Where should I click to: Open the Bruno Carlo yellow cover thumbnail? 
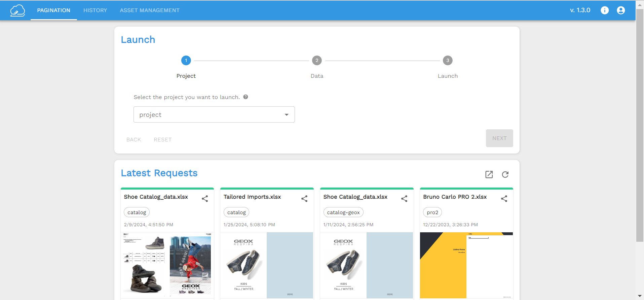pos(466,265)
